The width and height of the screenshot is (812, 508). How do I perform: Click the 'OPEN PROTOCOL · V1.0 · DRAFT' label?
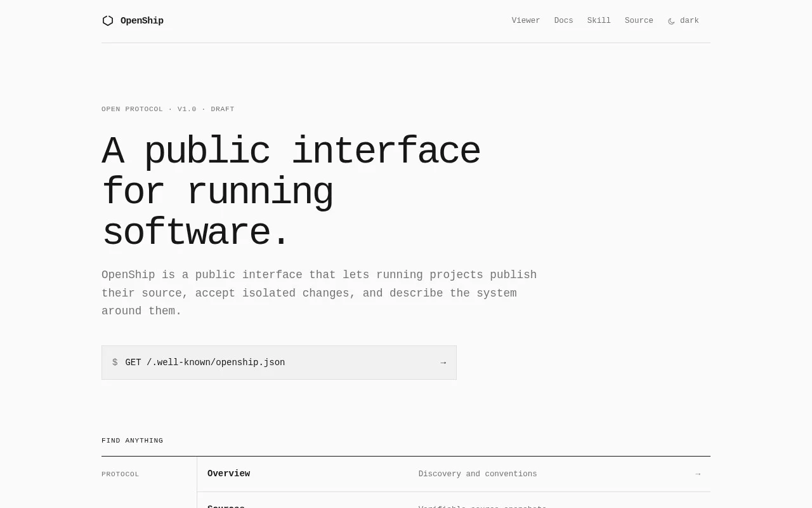pyautogui.click(x=168, y=109)
